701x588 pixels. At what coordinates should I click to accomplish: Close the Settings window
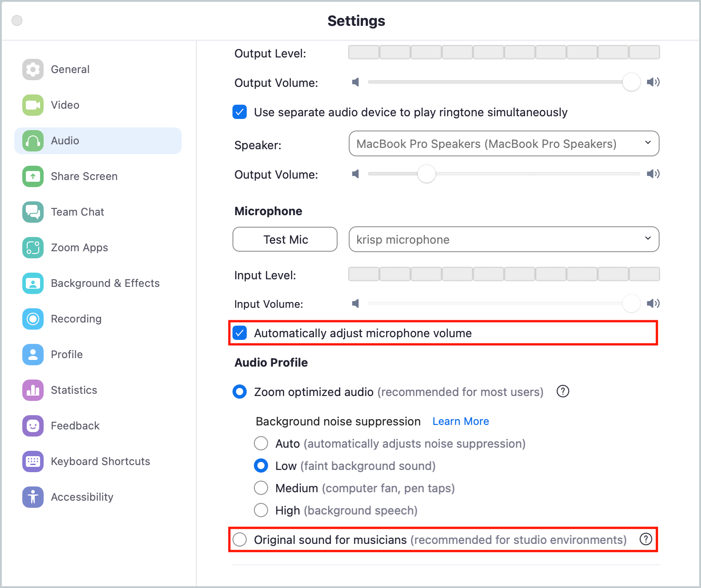(x=17, y=20)
